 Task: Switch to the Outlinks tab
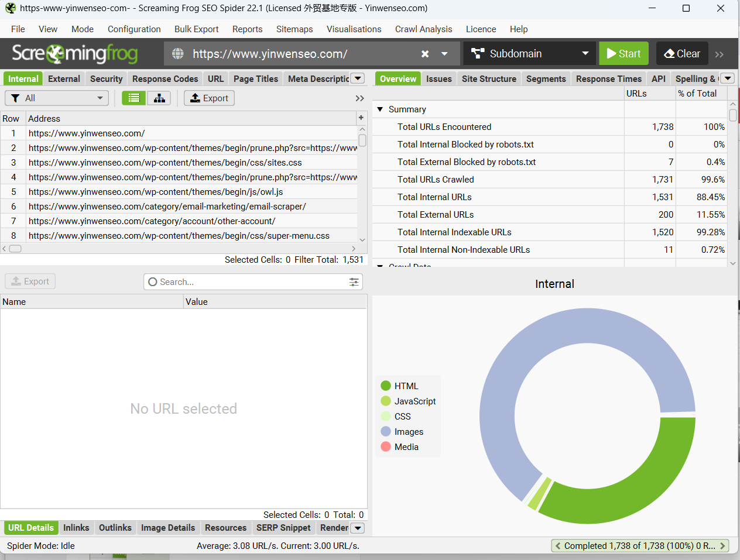115,528
